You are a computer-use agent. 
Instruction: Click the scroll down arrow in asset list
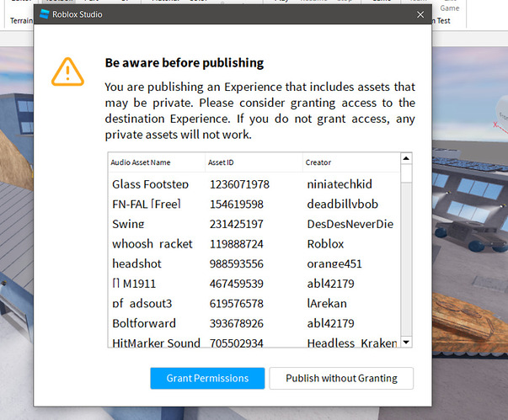406,342
